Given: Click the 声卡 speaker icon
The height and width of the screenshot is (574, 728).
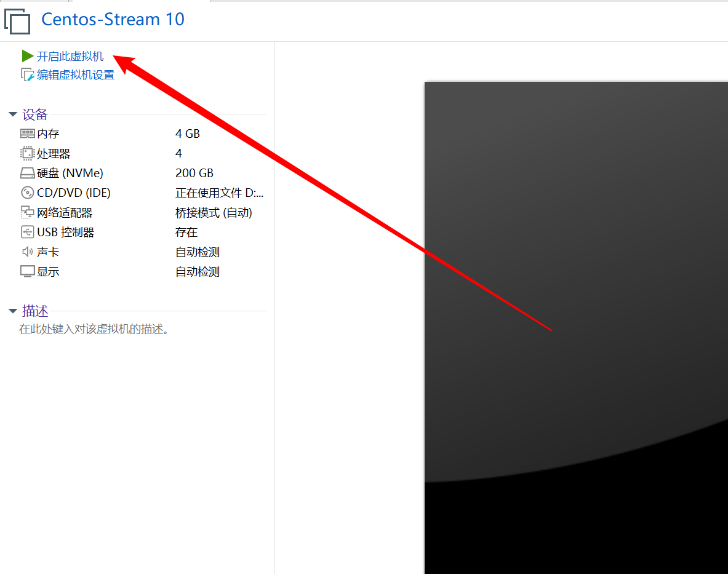Looking at the screenshot, I should click(x=28, y=252).
